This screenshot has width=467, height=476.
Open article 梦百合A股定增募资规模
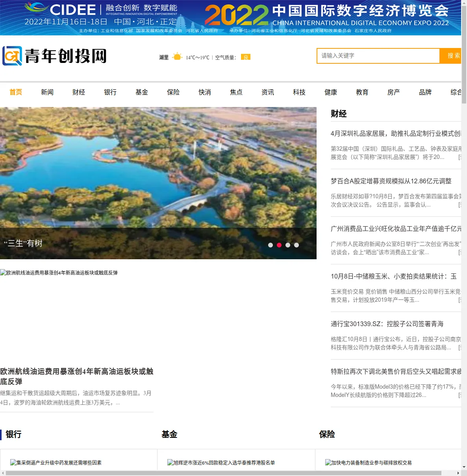[391, 181]
